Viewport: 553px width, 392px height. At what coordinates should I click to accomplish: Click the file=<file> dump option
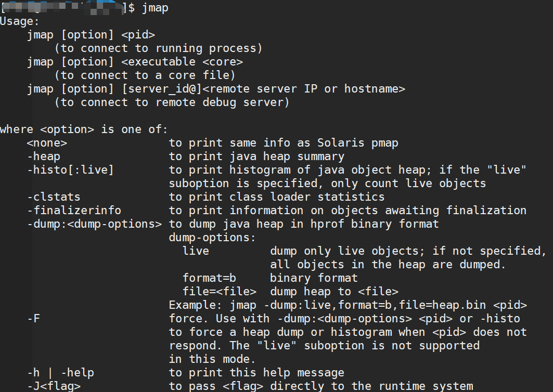pos(220,292)
